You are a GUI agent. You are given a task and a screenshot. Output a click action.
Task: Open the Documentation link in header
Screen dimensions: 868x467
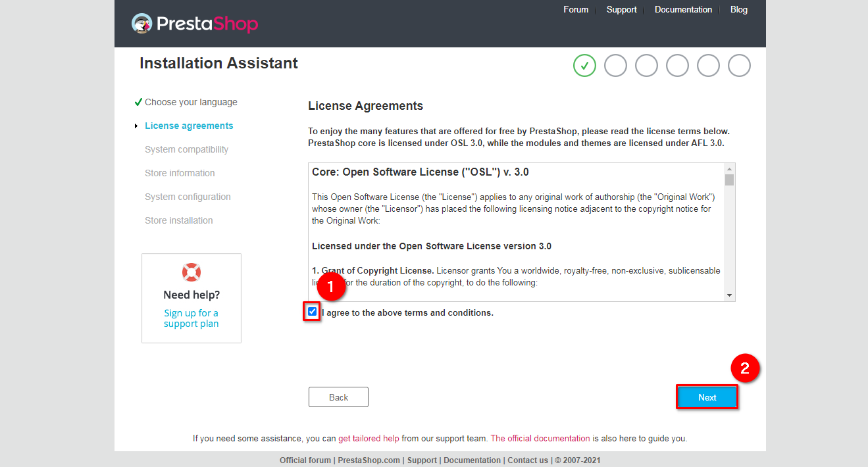point(683,9)
